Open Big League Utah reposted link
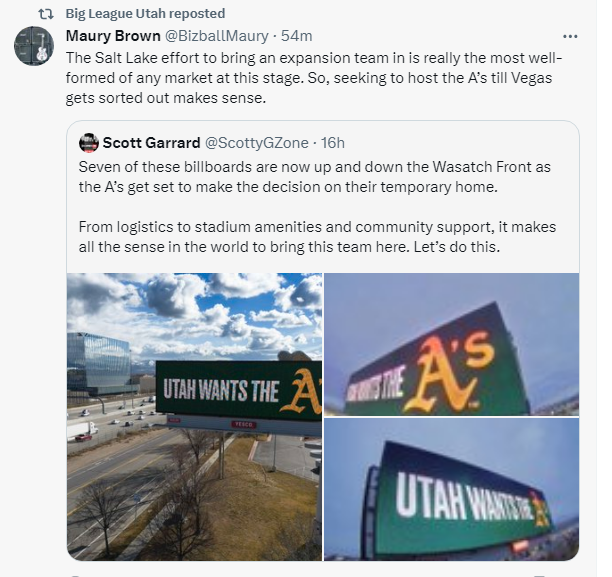The width and height of the screenshot is (612, 577). 145,14
